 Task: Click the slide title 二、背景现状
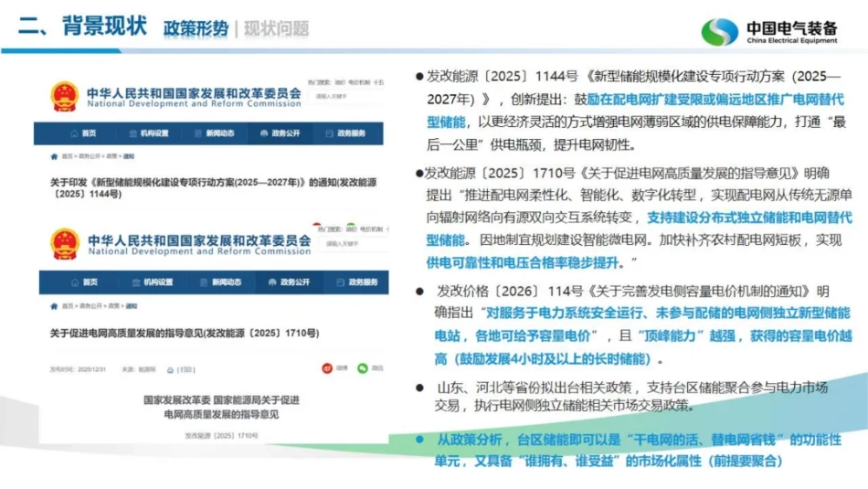[x=82, y=26]
